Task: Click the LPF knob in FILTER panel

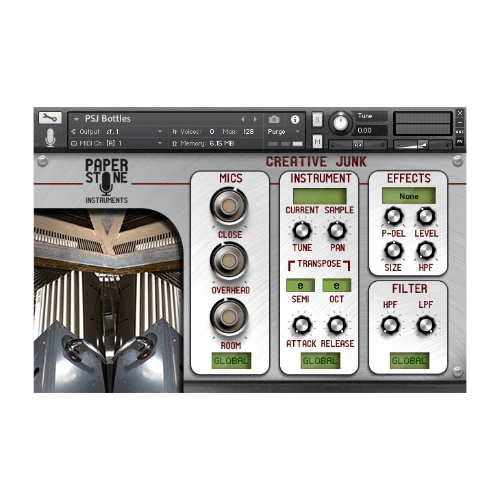Action: (x=426, y=325)
